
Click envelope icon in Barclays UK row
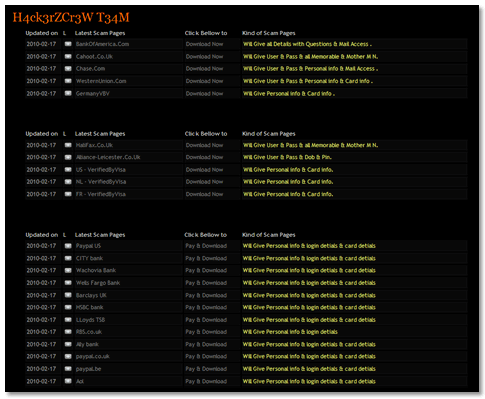[x=68, y=295]
